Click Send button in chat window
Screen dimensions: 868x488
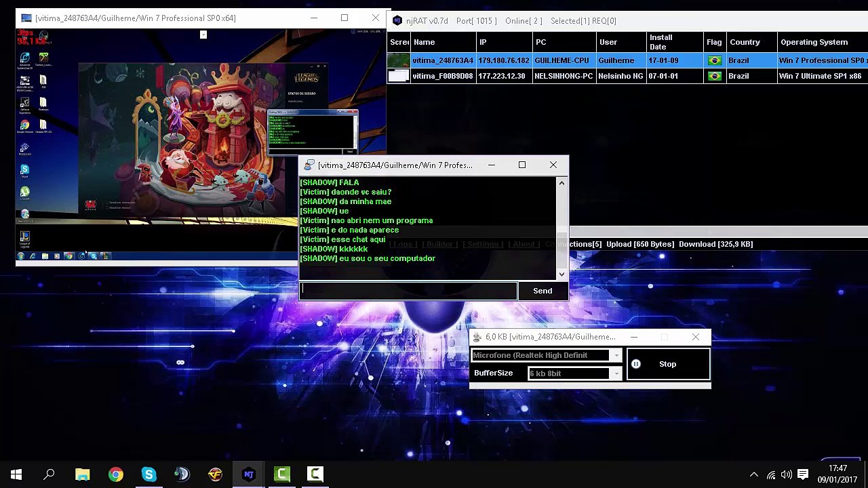click(x=542, y=291)
